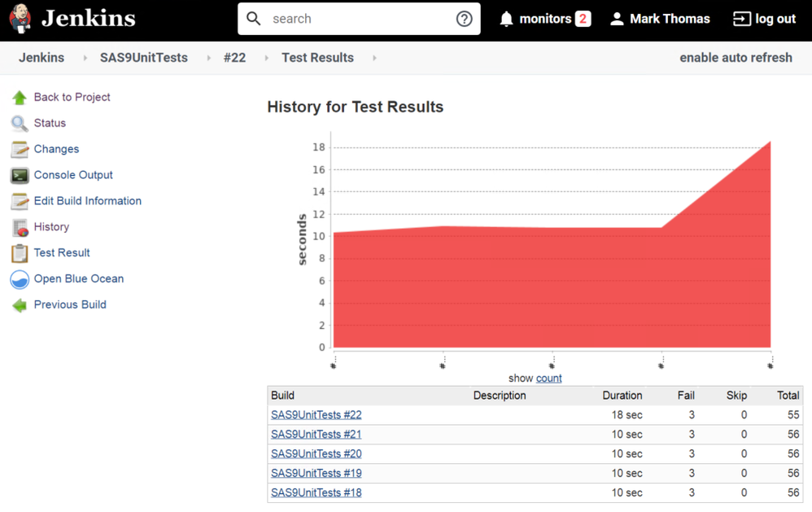Open Changes sidebar link
This screenshot has width=812, height=512.
point(56,149)
